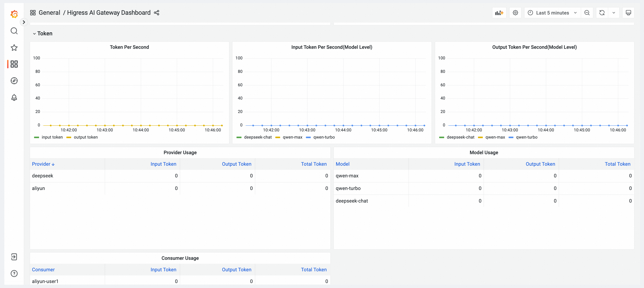This screenshot has width=644, height=288.
Task: Open the Help question mark icon
Action: (14, 273)
